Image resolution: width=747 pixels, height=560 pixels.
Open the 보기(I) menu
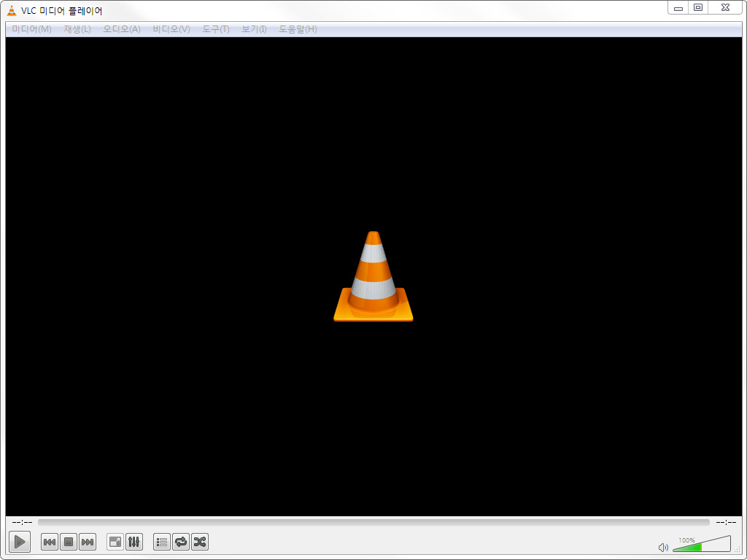click(254, 29)
